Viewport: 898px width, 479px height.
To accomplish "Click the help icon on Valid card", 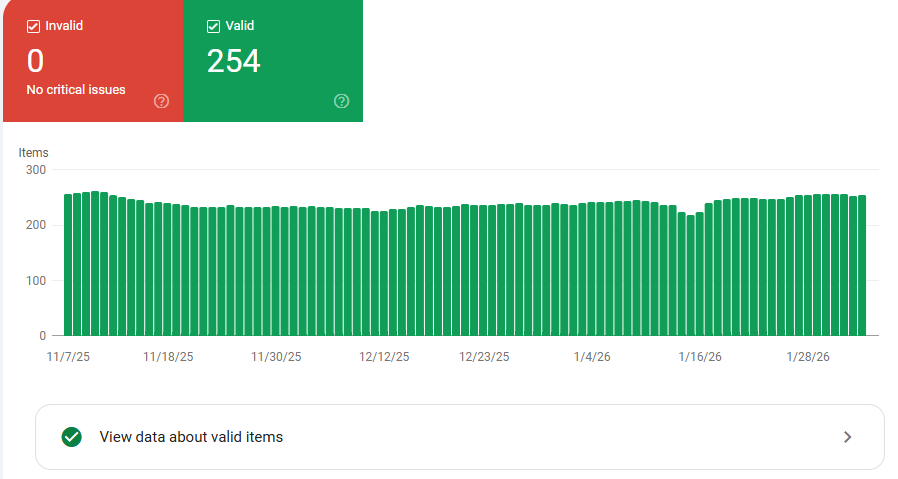I will tap(342, 101).
